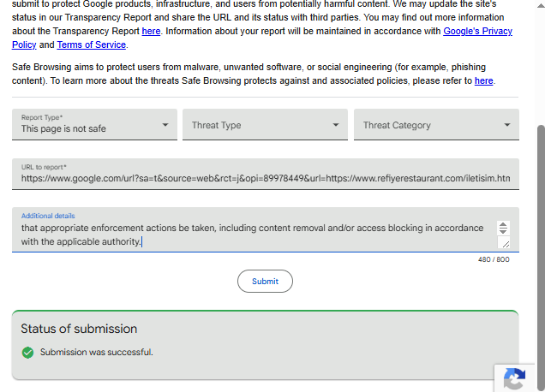The width and height of the screenshot is (545, 392).
Task: Click the page vertical scrollbar
Action: coord(541,257)
